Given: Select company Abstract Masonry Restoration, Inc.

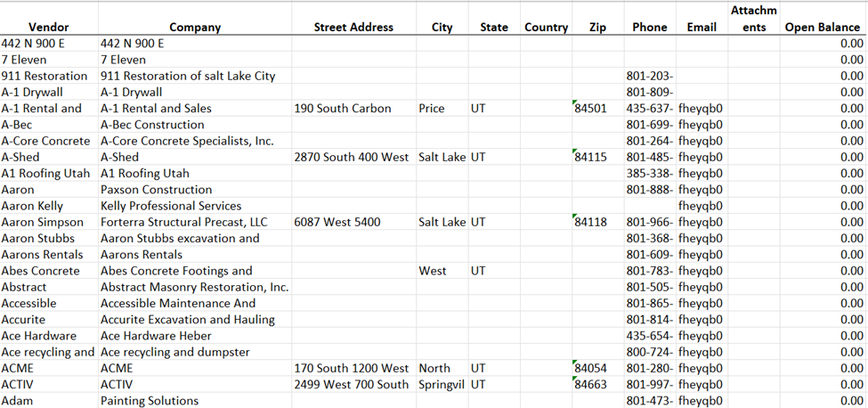Looking at the screenshot, I should tap(195, 288).
